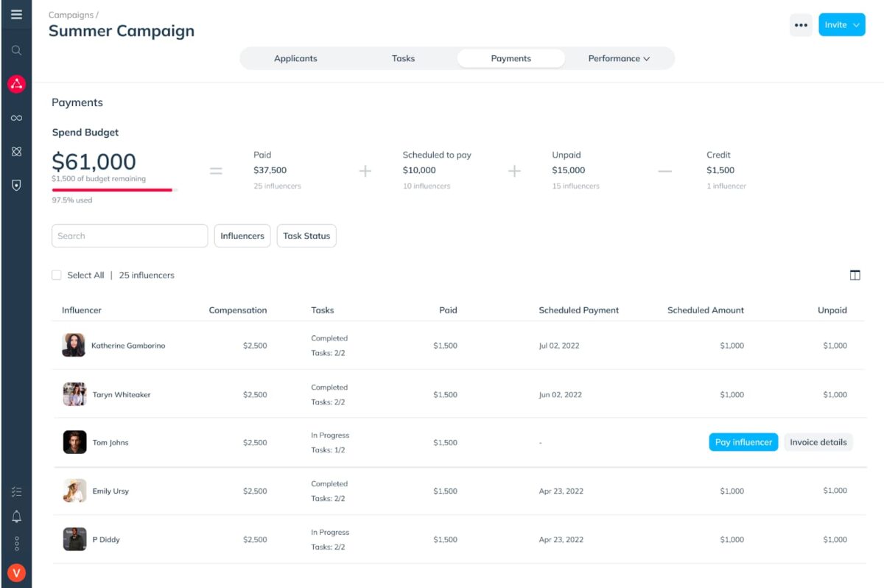Open the navigation hamburger menu
The image size is (884, 588).
click(x=16, y=13)
